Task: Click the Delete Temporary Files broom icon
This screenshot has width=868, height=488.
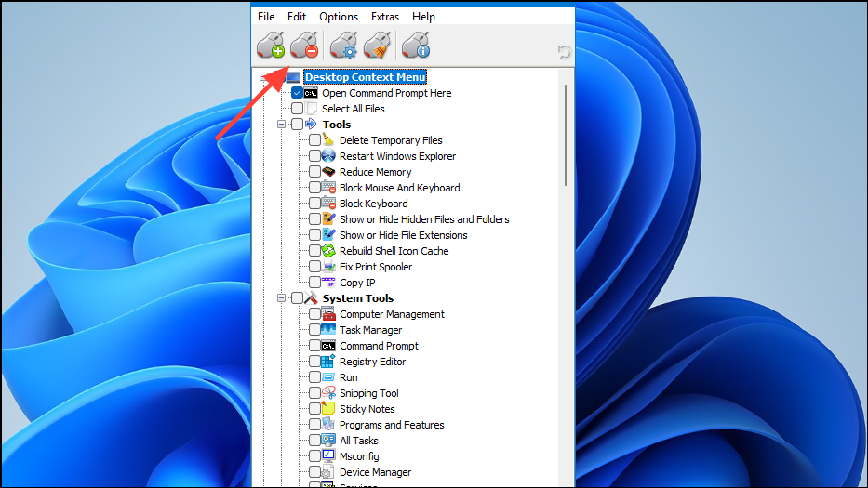Action: coord(328,140)
